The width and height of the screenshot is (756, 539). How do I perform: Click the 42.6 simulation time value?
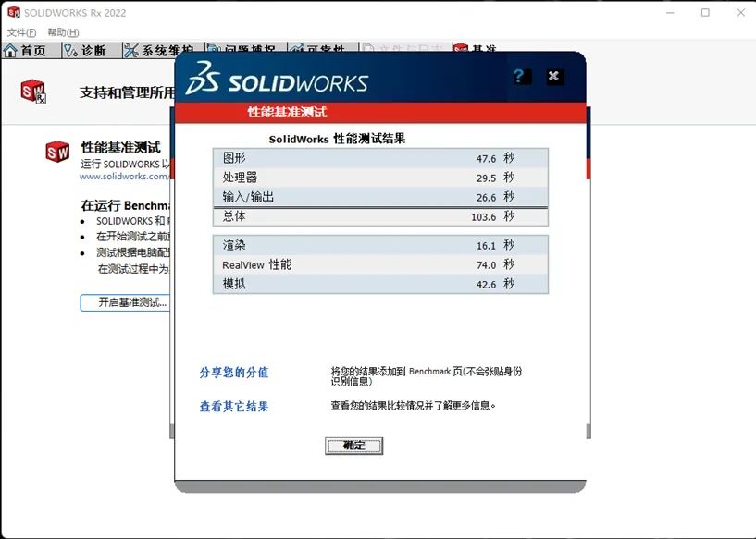[486, 285]
